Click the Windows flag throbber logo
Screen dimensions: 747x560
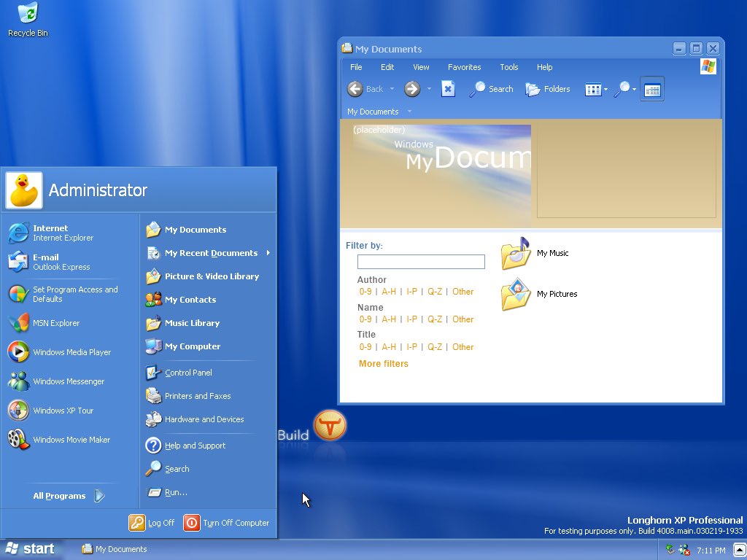pyautogui.click(x=708, y=66)
